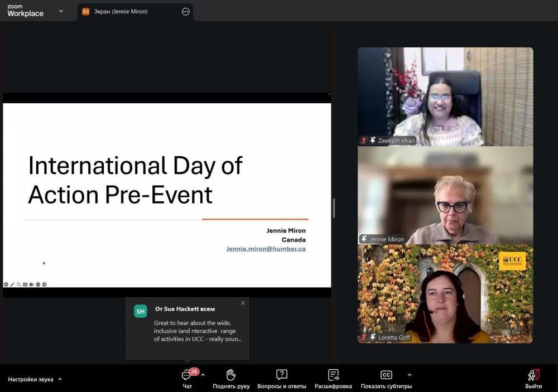Expand chat options chevron next to Чат
Screen dimensions: 558x392
pos(203,375)
